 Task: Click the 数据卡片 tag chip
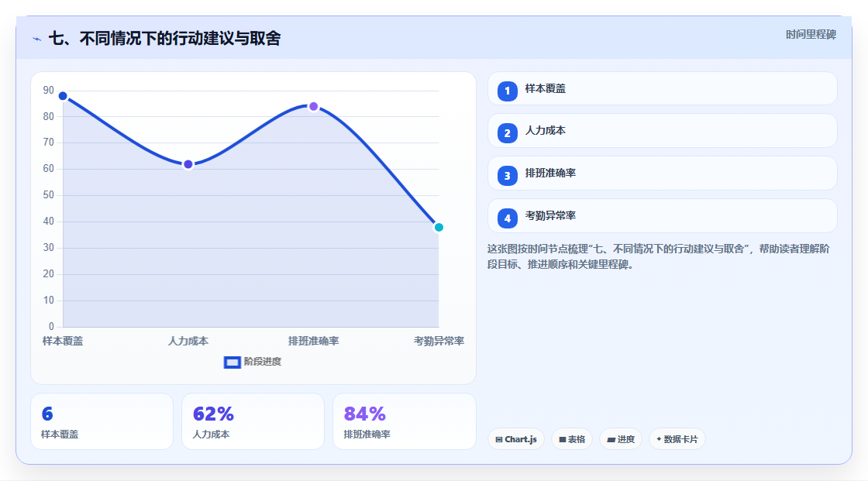[x=677, y=439]
